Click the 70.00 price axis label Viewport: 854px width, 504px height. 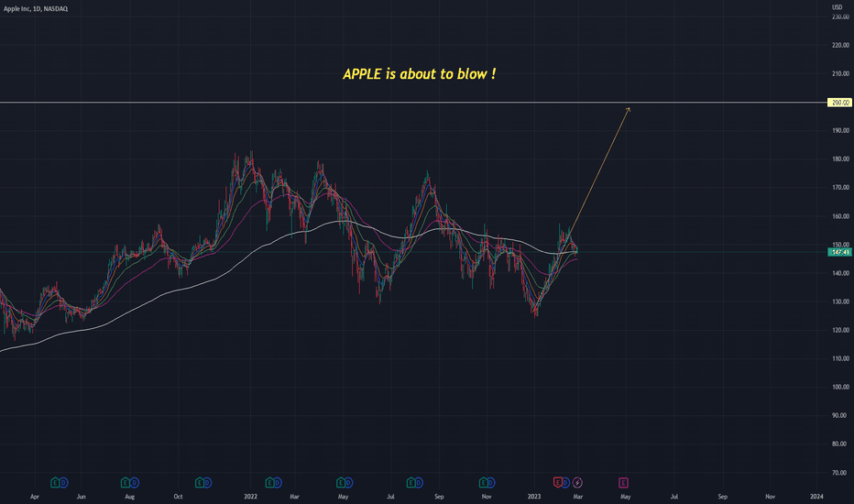tap(841, 473)
